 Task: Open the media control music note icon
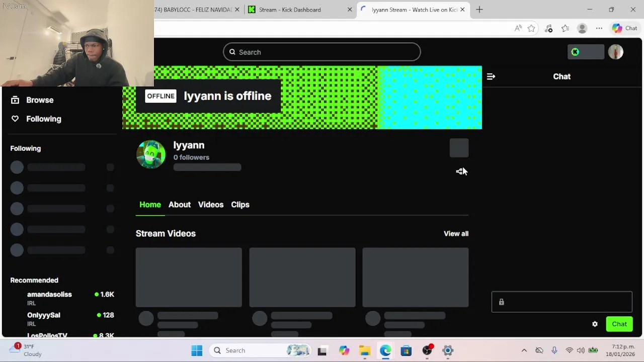(x=548, y=29)
